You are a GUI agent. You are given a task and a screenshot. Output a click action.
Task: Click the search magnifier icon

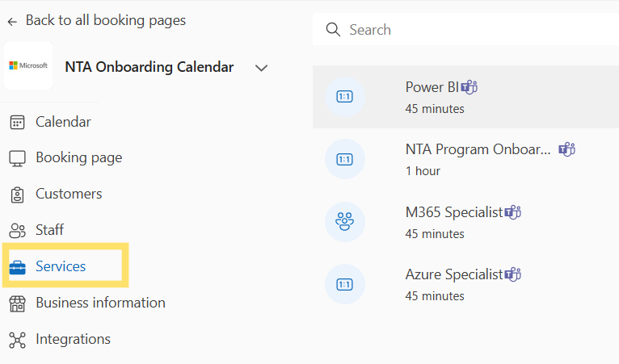pos(333,30)
